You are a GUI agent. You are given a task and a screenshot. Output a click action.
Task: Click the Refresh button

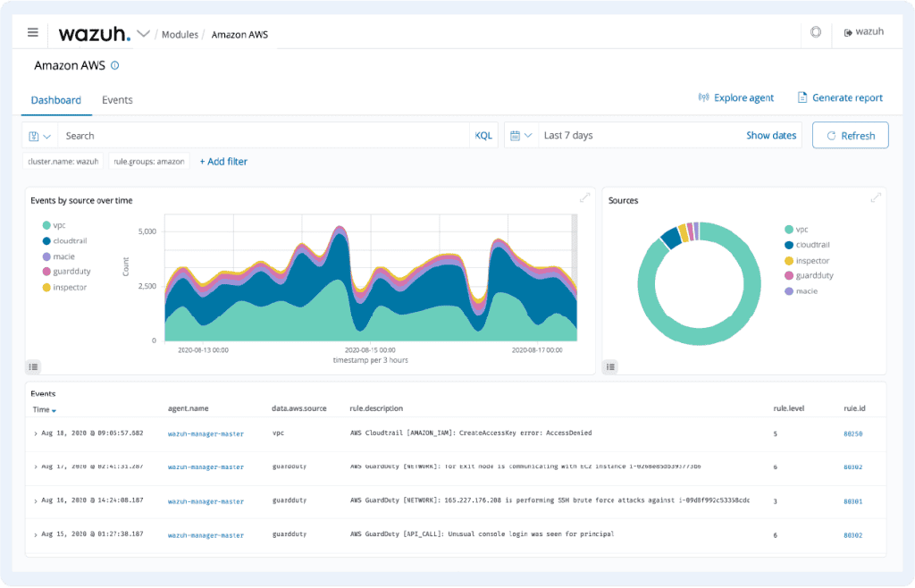850,136
